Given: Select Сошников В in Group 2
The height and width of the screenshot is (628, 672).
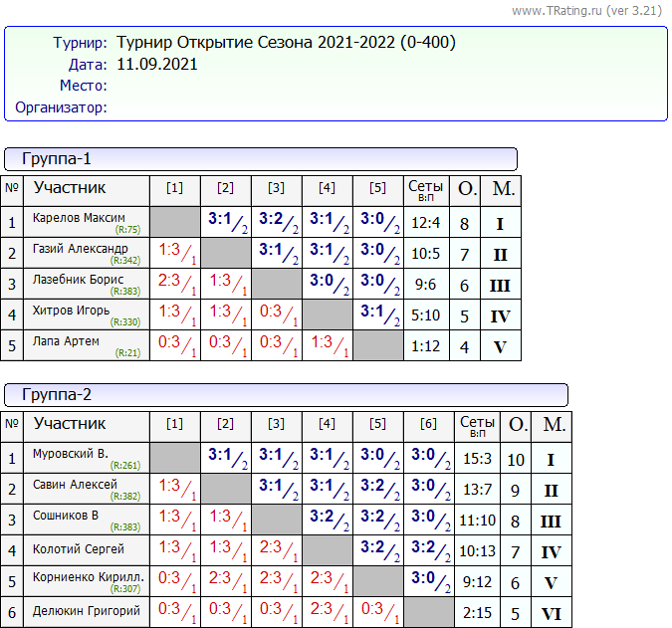Looking at the screenshot, I should pos(66,516).
